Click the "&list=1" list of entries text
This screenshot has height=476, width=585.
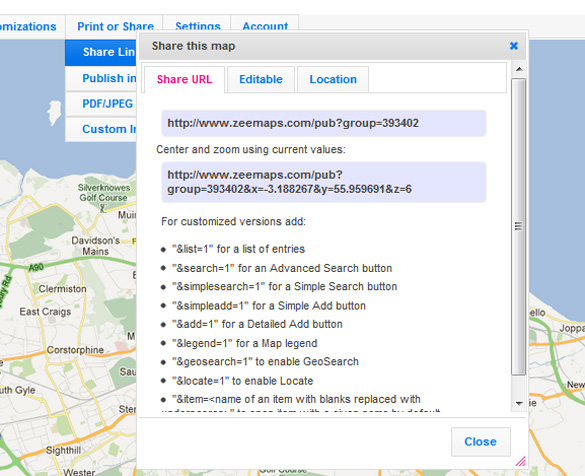pyautogui.click(x=238, y=249)
